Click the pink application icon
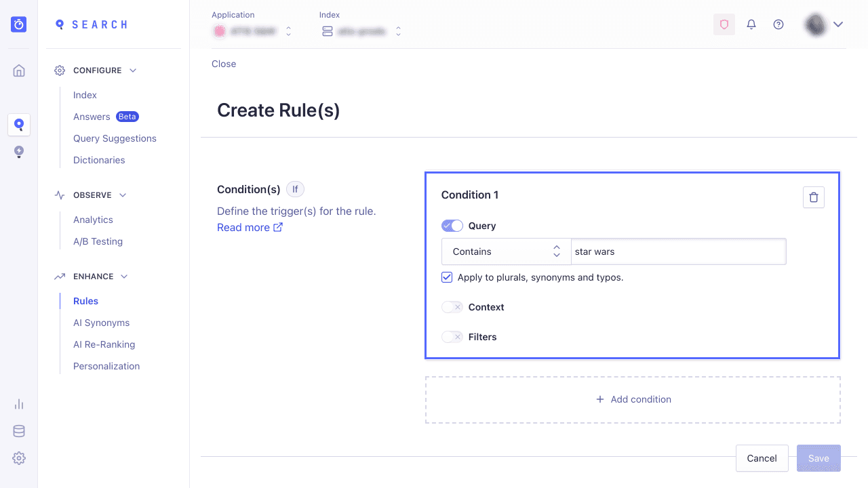Screen dimensions: 868x488 click(220, 31)
